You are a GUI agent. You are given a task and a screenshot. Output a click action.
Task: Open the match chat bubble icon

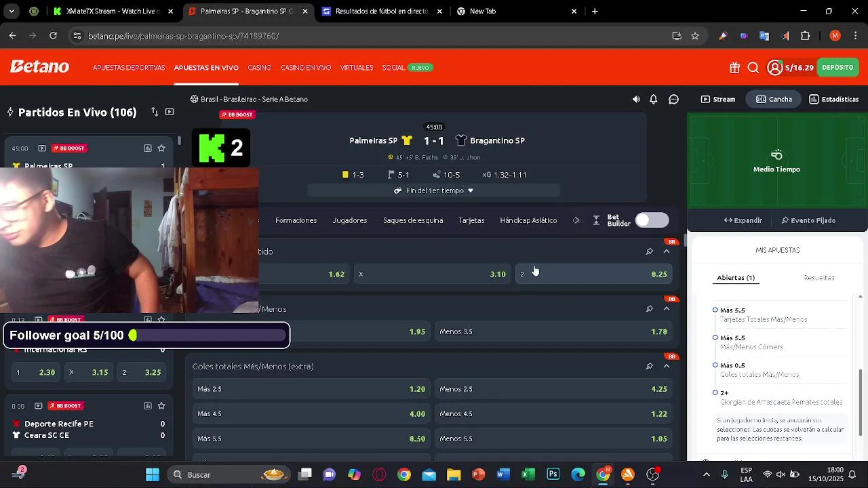(674, 99)
